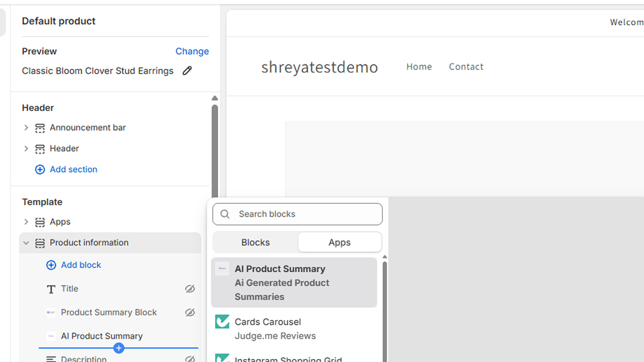Image resolution: width=644 pixels, height=362 pixels.
Task: Hide the Title block
Action: point(190,289)
